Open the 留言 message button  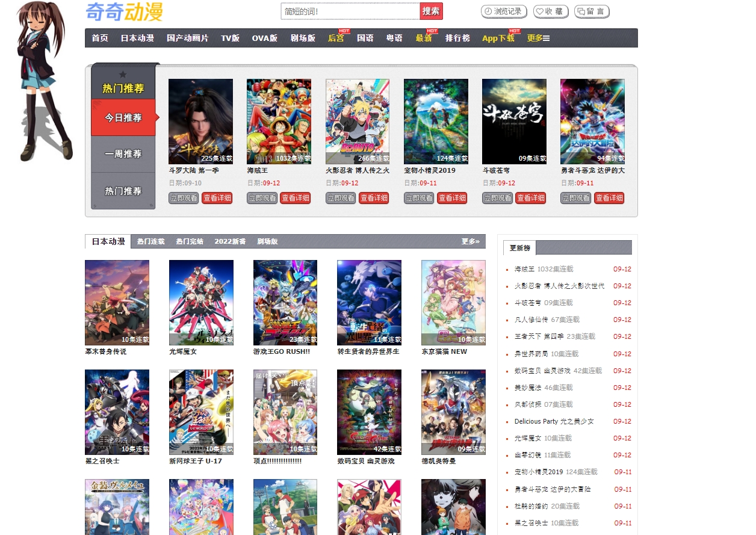tap(592, 11)
